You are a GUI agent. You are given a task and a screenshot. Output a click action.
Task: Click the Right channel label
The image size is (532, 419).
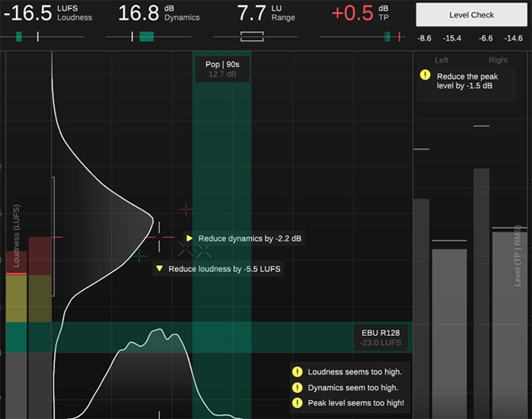(x=498, y=60)
